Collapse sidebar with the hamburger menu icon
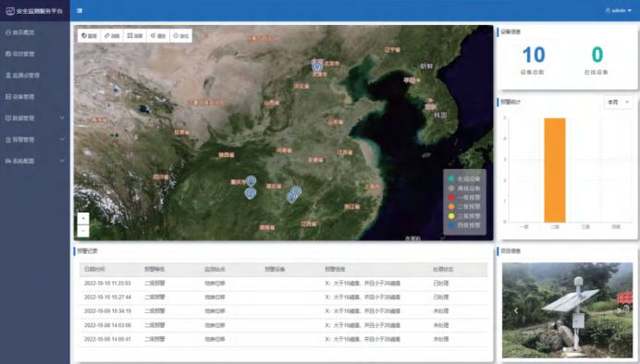This screenshot has width=640, height=364. click(80, 10)
